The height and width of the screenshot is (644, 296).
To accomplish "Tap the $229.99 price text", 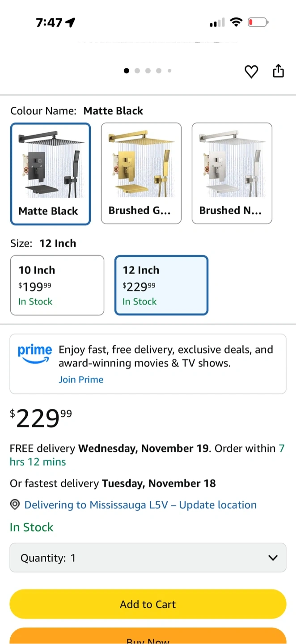I will 41,419.
